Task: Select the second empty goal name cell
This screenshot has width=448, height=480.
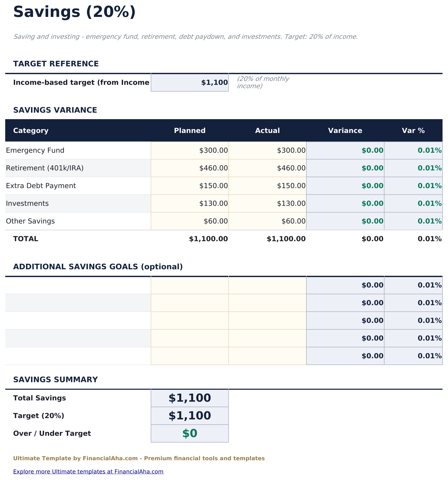Action: (x=75, y=303)
